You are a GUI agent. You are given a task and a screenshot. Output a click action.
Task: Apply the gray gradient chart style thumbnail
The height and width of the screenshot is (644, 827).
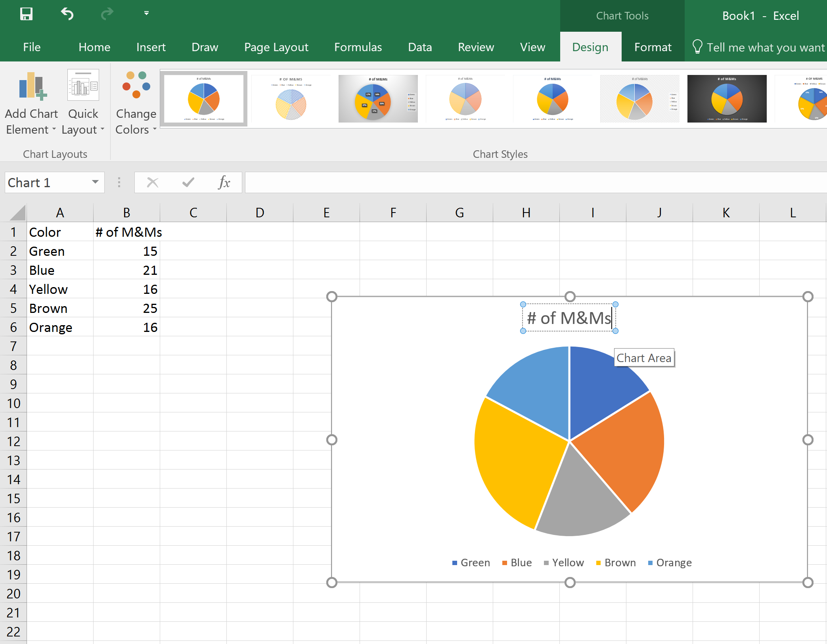pos(378,99)
